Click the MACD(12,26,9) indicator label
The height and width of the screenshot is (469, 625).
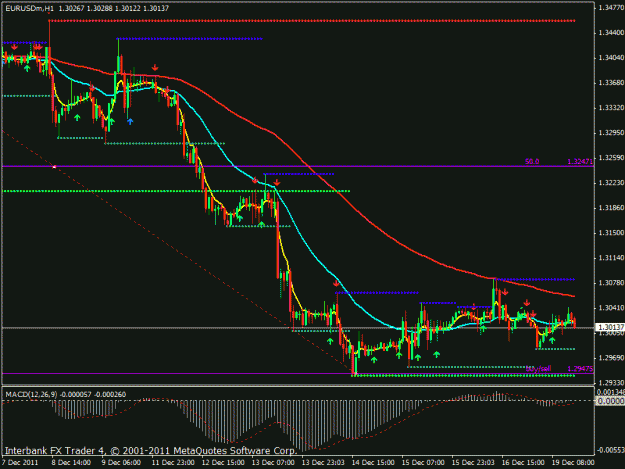click(31, 394)
